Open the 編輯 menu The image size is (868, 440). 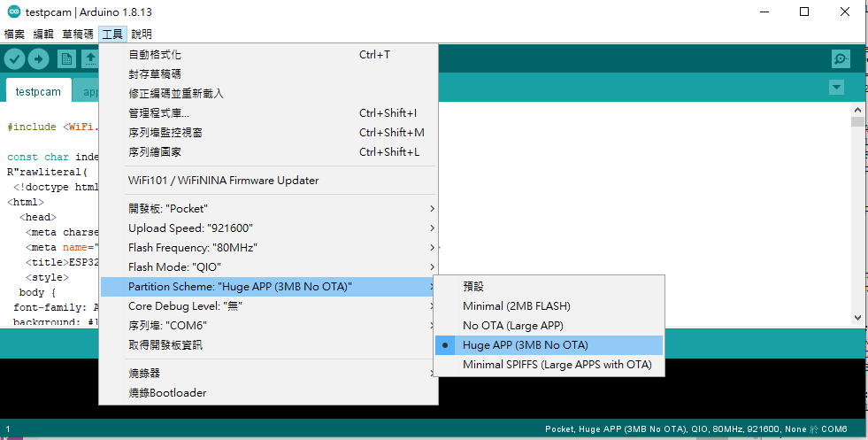pos(43,35)
